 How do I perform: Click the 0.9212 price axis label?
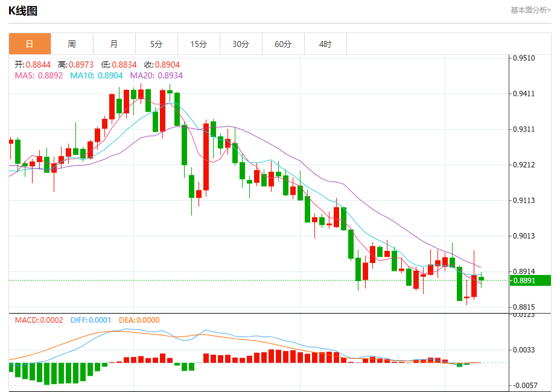click(x=524, y=165)
